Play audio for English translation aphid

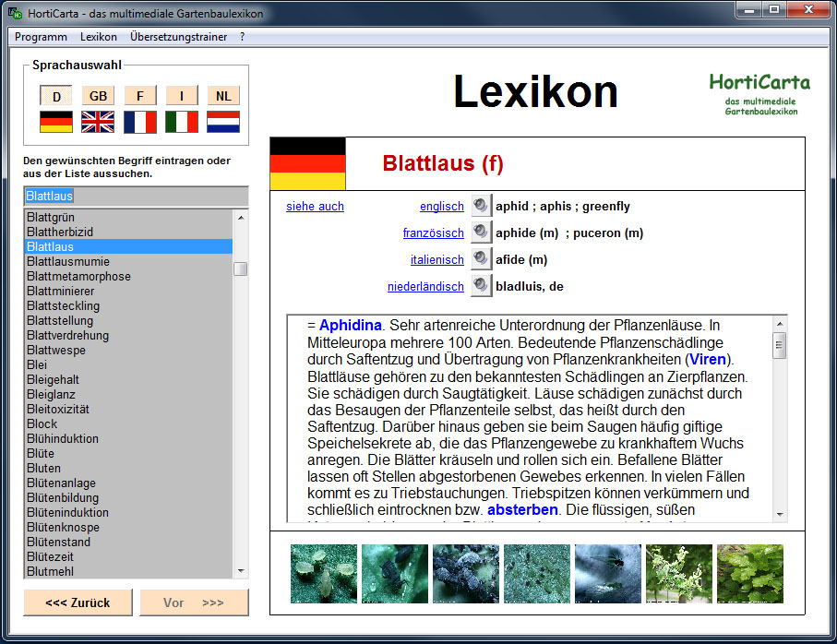coord(480,206)
